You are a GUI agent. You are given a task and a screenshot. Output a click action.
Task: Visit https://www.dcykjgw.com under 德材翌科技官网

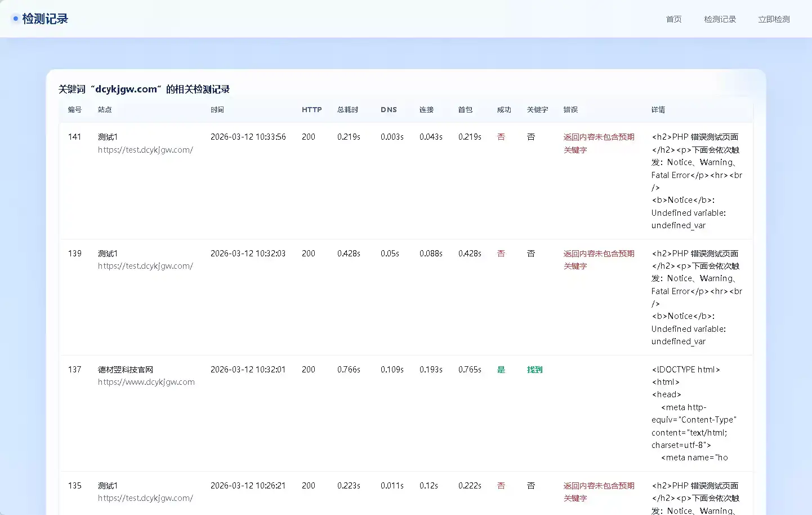[x=146, y=381]
